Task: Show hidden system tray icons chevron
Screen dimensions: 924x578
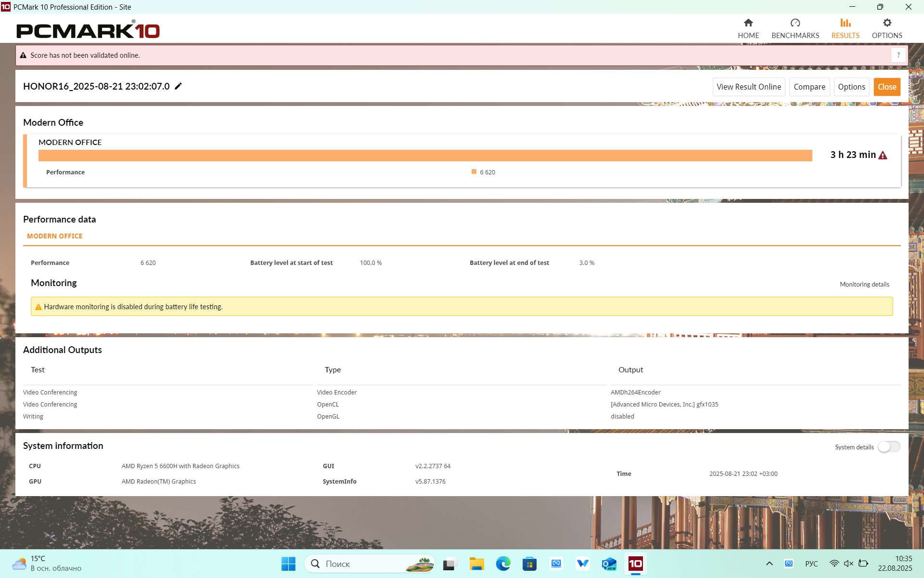Action: point(769,564)
